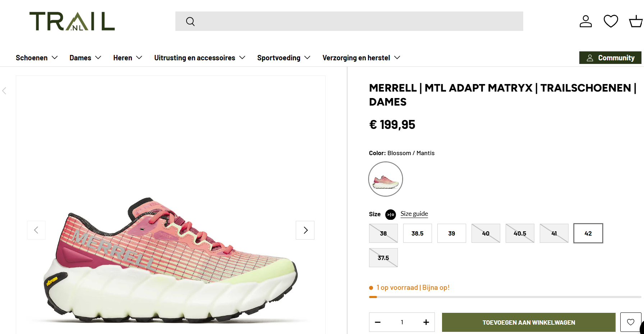
Task: Open the wishlist heart icon in header
Action: pyautogui.click(x=611, y=21)
